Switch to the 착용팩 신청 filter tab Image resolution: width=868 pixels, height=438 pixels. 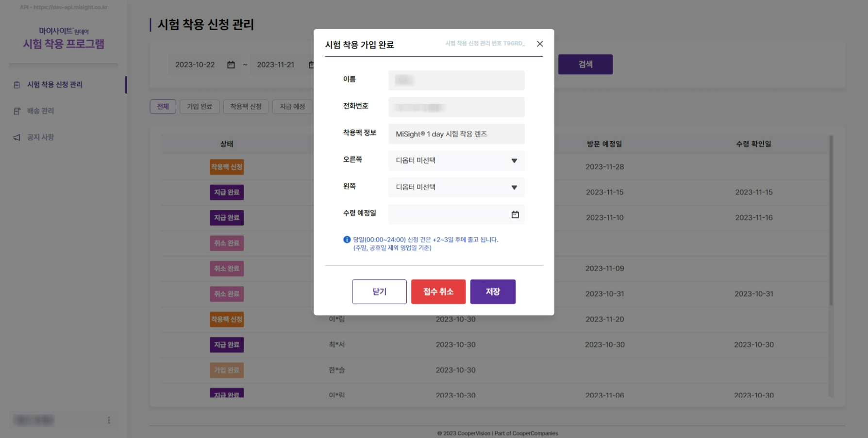246,107
